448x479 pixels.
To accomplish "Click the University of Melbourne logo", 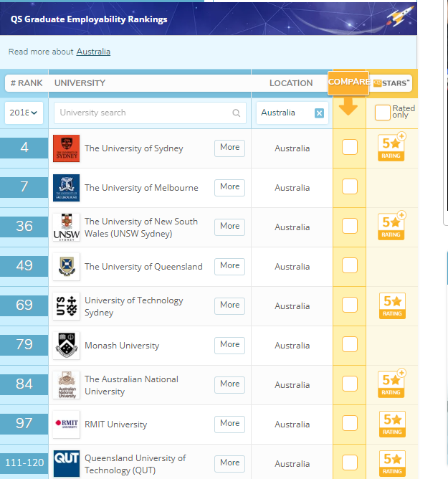I will point(66,188).
